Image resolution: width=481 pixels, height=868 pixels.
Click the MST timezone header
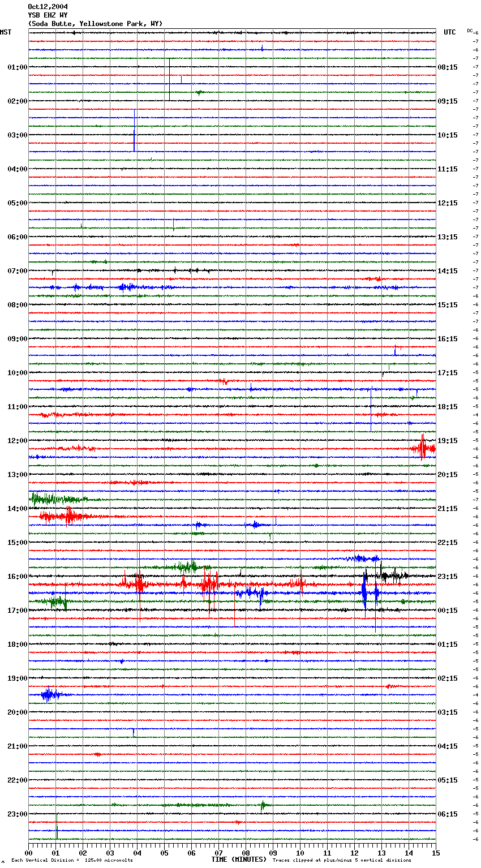(x=6, y=32)
